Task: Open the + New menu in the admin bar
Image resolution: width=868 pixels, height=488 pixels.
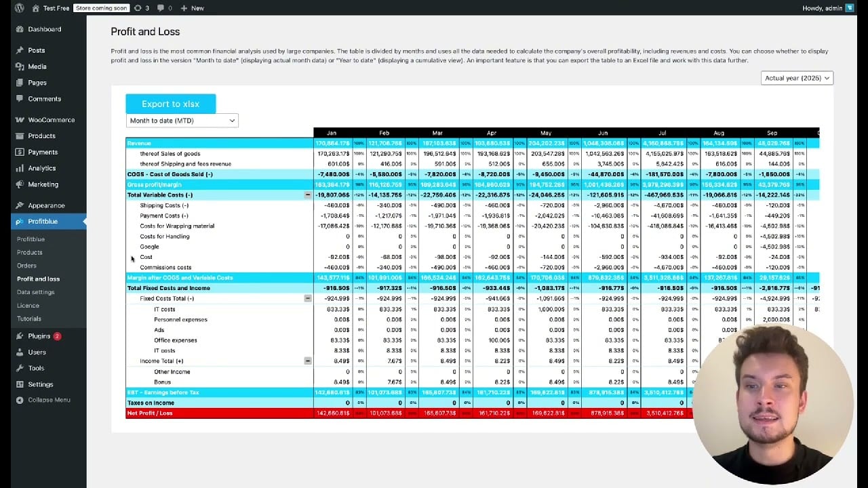Action: click(x=191, y=7)
